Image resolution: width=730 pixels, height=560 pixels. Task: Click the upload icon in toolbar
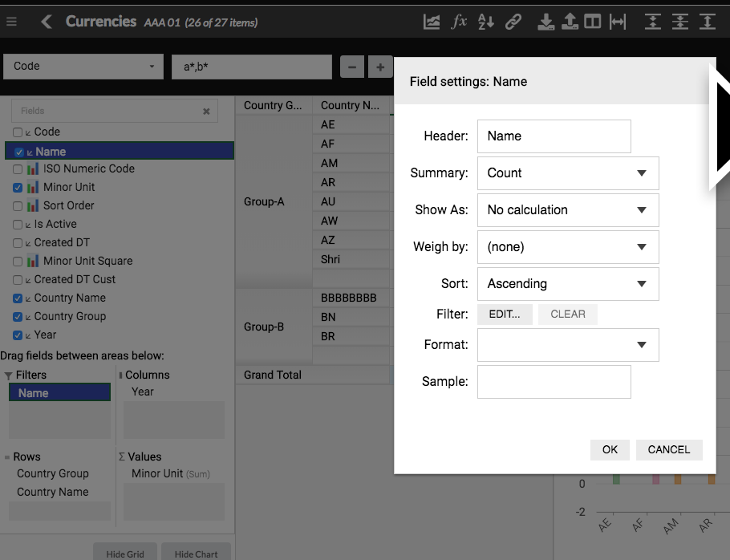(x=570, y=22)
